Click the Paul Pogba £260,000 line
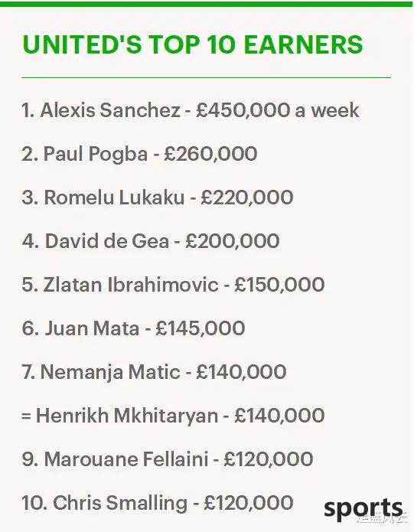 (139, 154)
